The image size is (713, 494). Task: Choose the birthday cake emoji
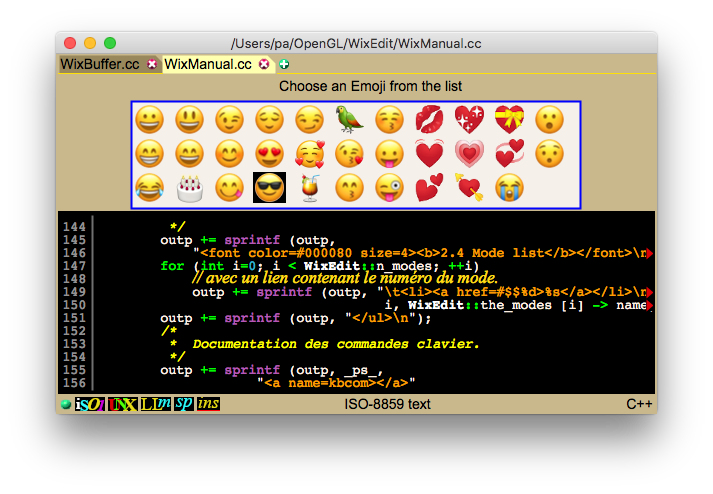pos(189,187)
